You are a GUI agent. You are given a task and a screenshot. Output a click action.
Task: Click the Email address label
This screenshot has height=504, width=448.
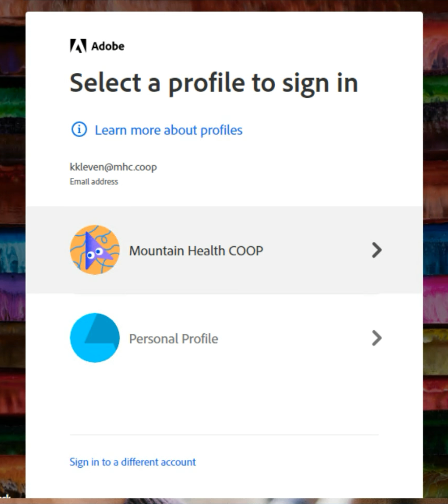coord(94,181)
